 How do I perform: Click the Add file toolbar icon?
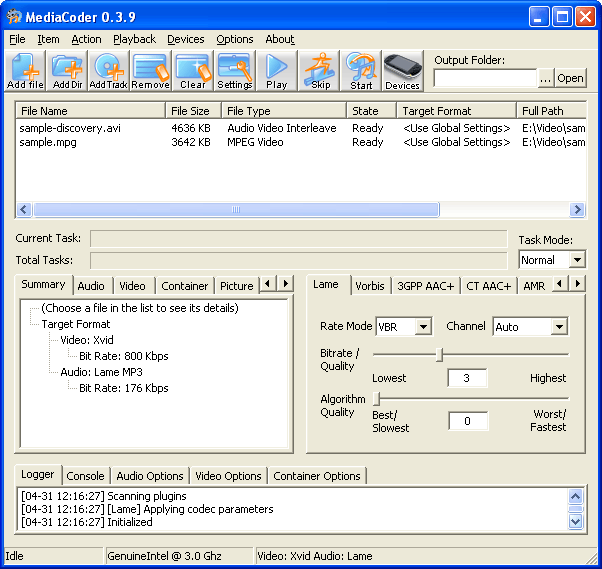click(x=25, y=71)
